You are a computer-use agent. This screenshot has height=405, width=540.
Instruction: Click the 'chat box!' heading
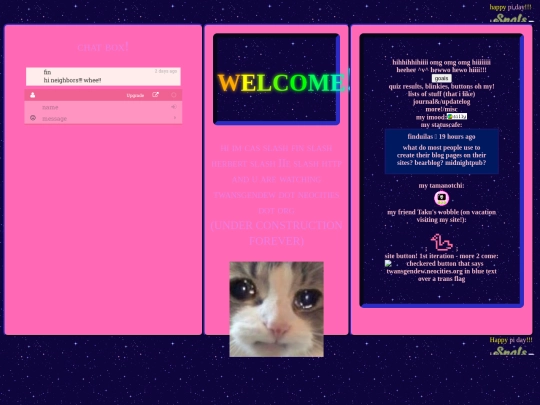coord(103,46)
